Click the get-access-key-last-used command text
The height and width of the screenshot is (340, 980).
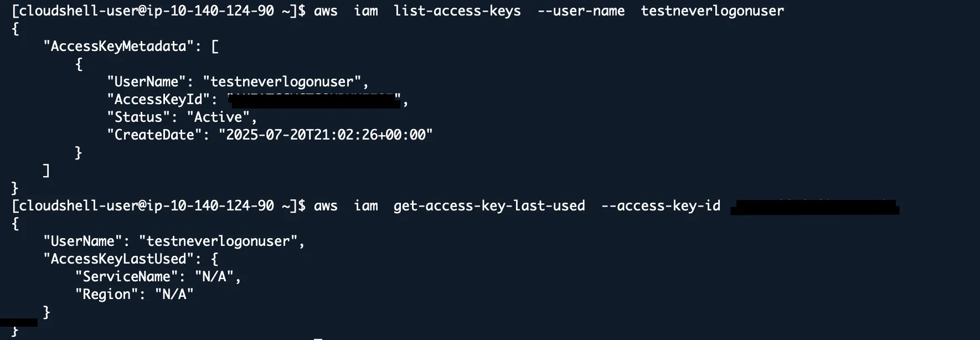point(489,206)
